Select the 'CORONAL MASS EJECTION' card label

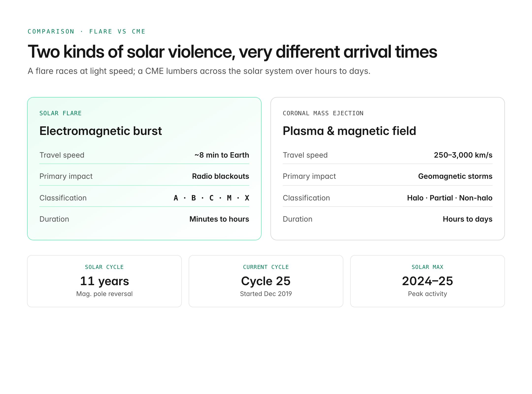(x=323, y=113)
